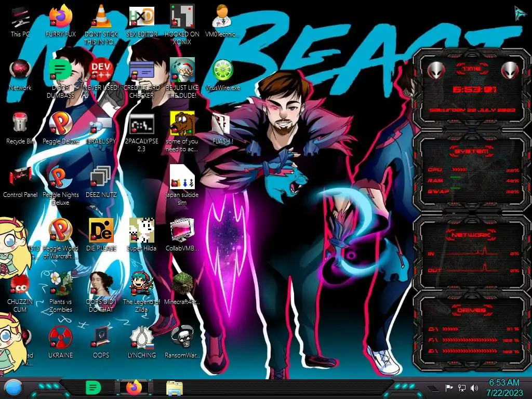
Task: Click the widget DRIVES header
Action: [472, 311]
